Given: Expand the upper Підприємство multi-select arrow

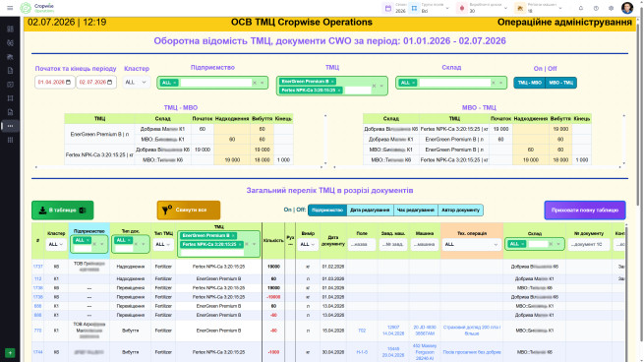Looking at the screenshot, I should pyautogui.click(x=263, y=83).
